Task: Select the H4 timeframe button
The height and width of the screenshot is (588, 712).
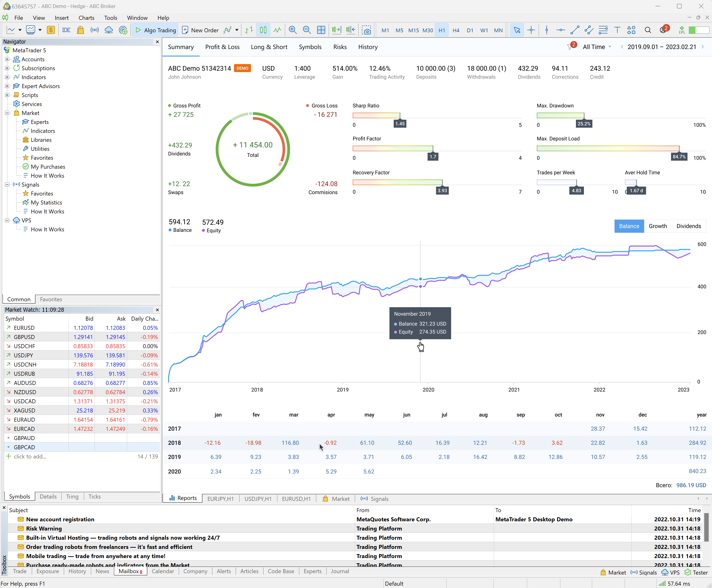Action: pyautogui.click(x=456, y=30)
